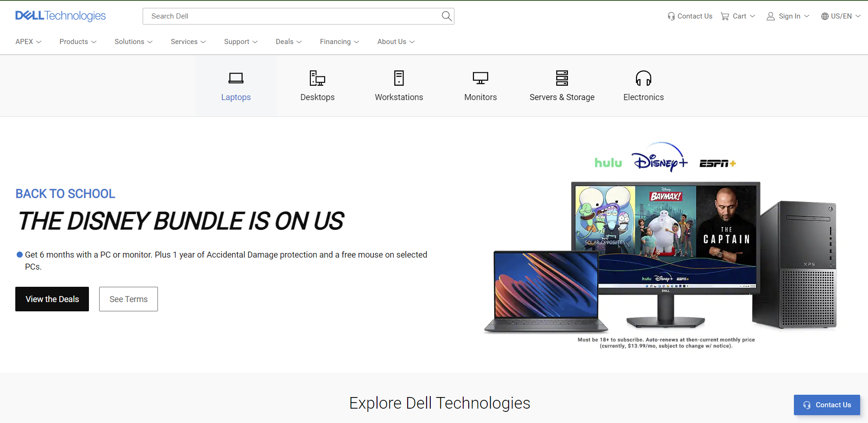Open the See Terms link
Image resolution: width=868 pixels, height=423 pixels.
pyautogui.click(x=128, y=299)
